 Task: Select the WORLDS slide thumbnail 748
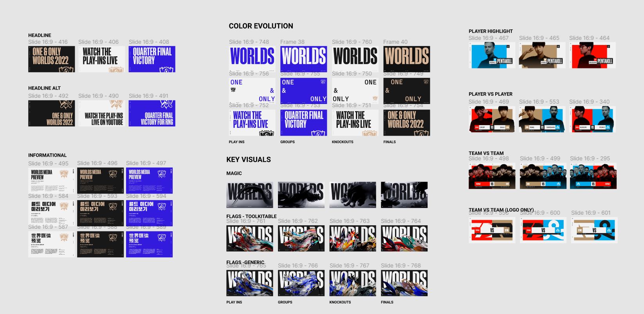[x=252, y=59]
